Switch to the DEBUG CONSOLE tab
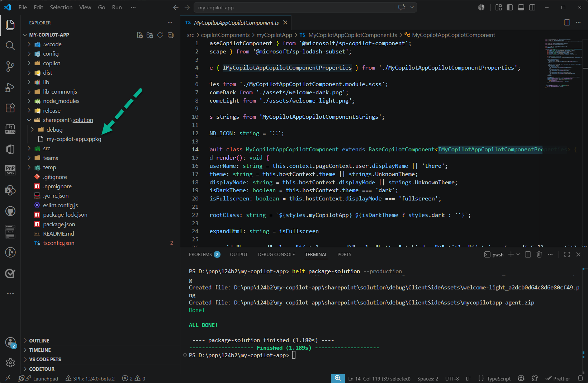Screen dimensions: 588x383 click(x=276, y=254)
